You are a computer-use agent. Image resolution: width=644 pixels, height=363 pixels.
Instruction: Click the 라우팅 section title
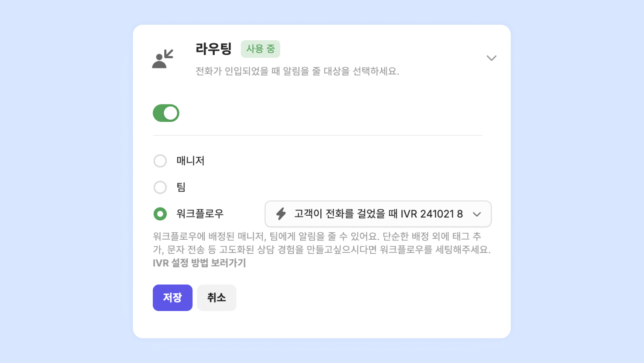point(213,49)
